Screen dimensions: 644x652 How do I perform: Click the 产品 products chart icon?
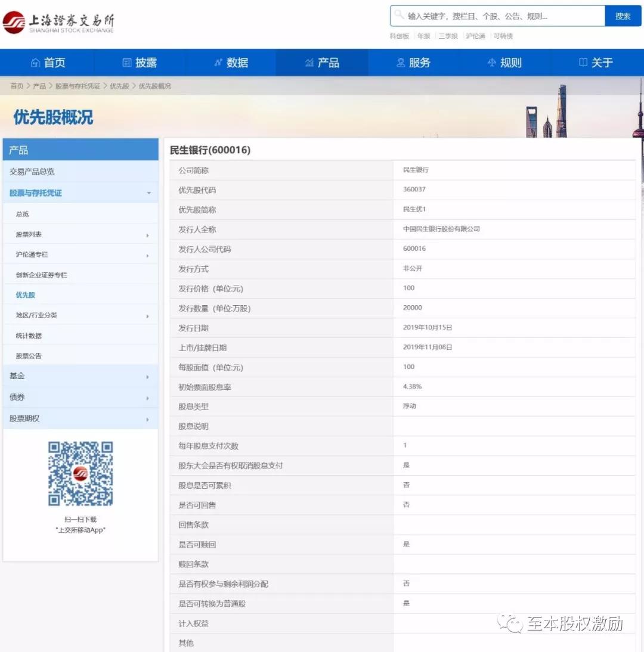click(309, 62)
